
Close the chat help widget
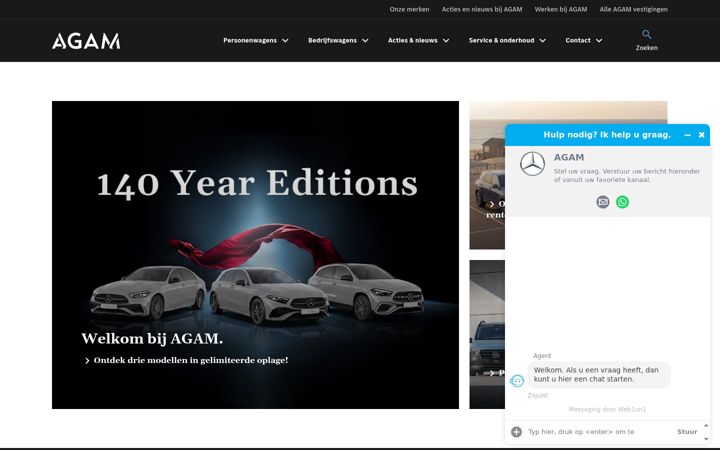702,135
